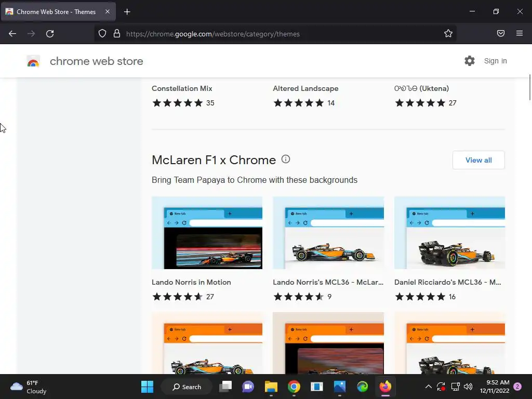532x399 pixels.
Task: Open the Uktena theme
Action: [x=421, y=88]
